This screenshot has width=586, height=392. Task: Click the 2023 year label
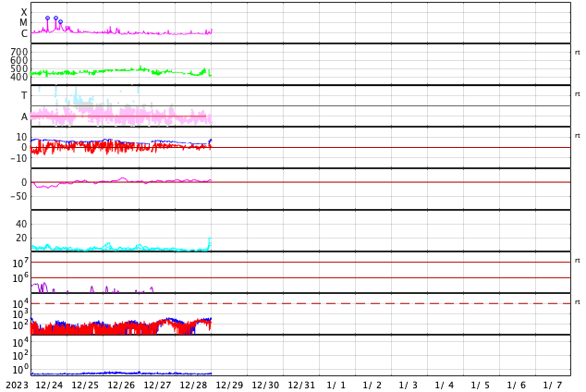point(17,386)
